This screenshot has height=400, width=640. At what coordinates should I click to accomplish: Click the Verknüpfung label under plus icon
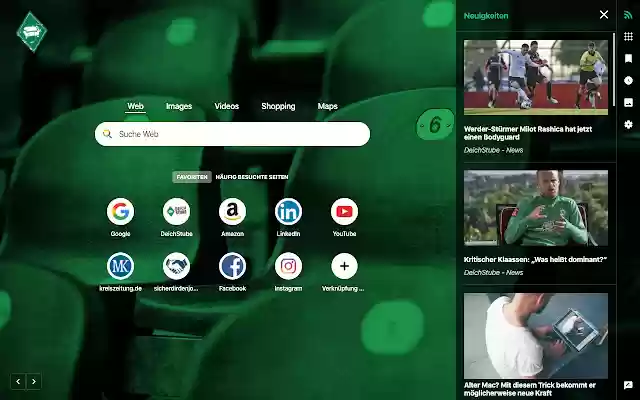343,289
